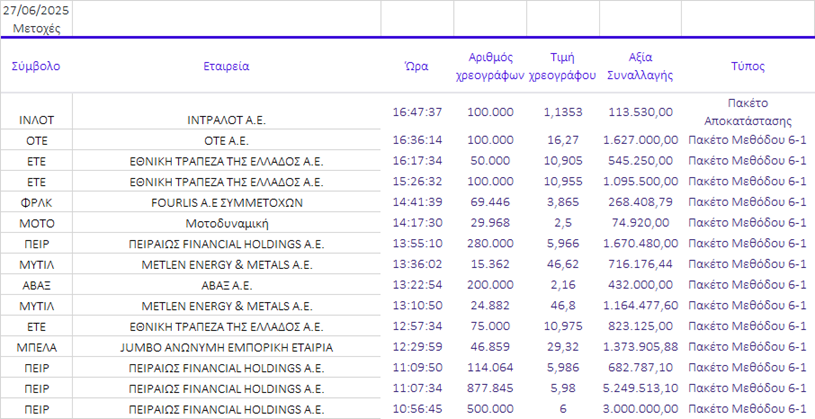Click the price 2,16
Viewport: 815px width, 419px height.
563,285
